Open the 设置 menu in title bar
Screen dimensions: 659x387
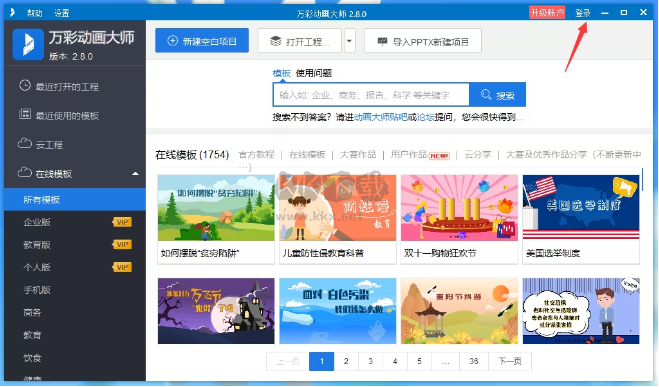pos(61,13)
